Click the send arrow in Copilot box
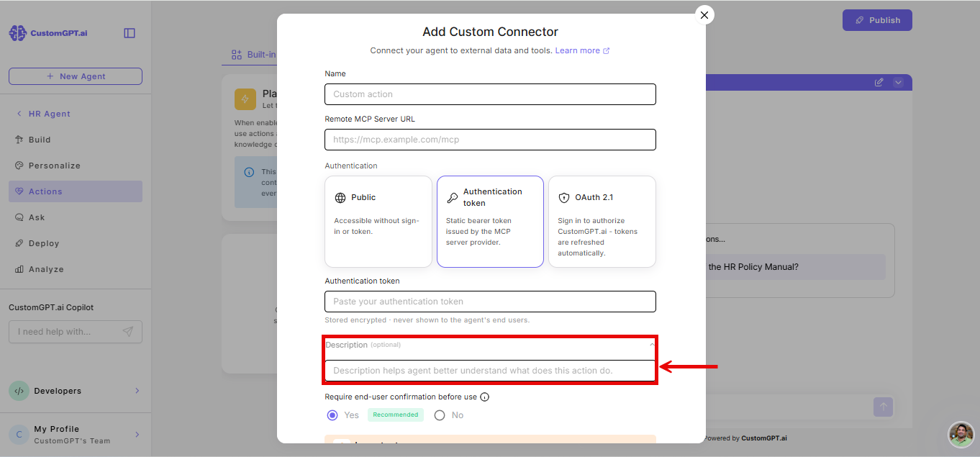The width and height of the screenshot is (980, 457). tap(127, 332)
